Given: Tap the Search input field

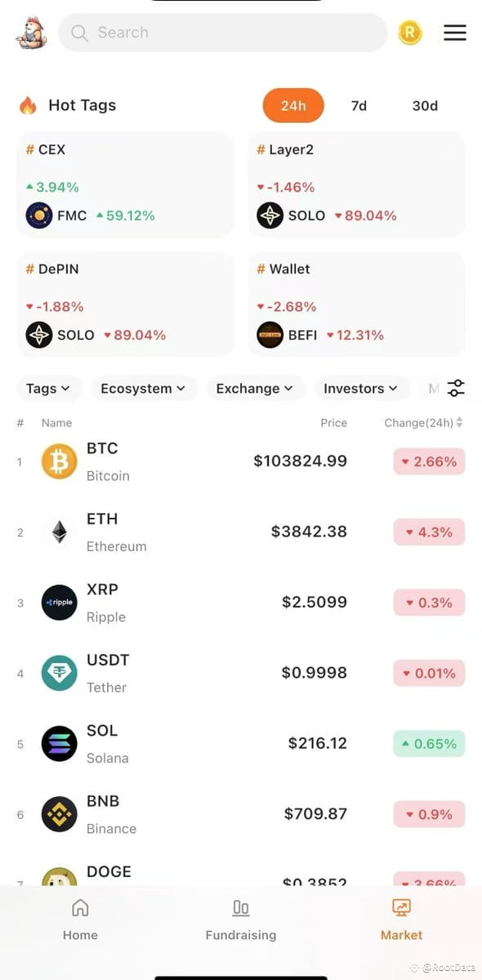Looking at the screenshot, I should (x=223, y=33).
